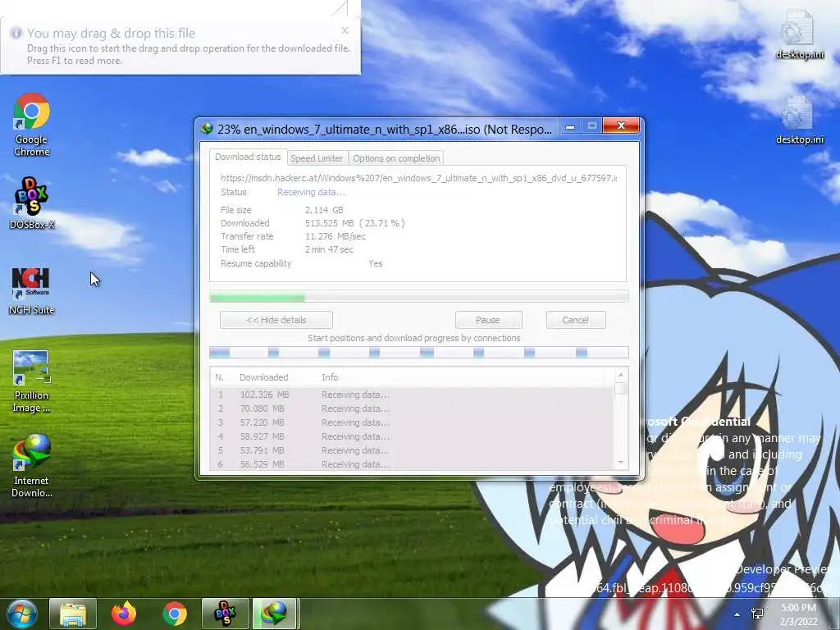Viewport: 840px width, 630px height.
Task: Click the download URL text
Action: click(419, 178)
